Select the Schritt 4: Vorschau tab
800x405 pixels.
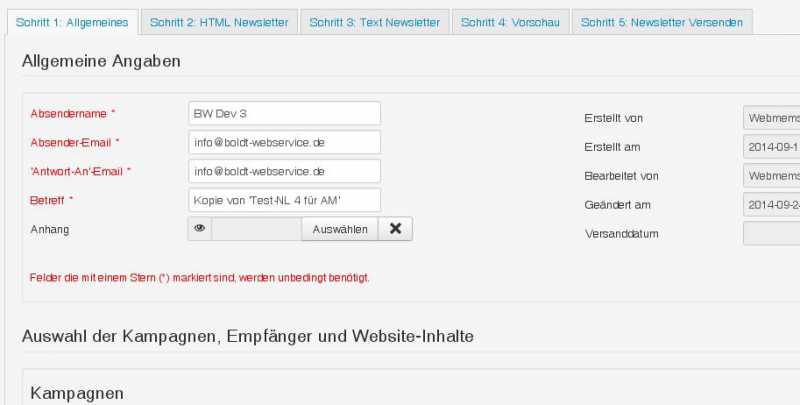tap(511, 22)
